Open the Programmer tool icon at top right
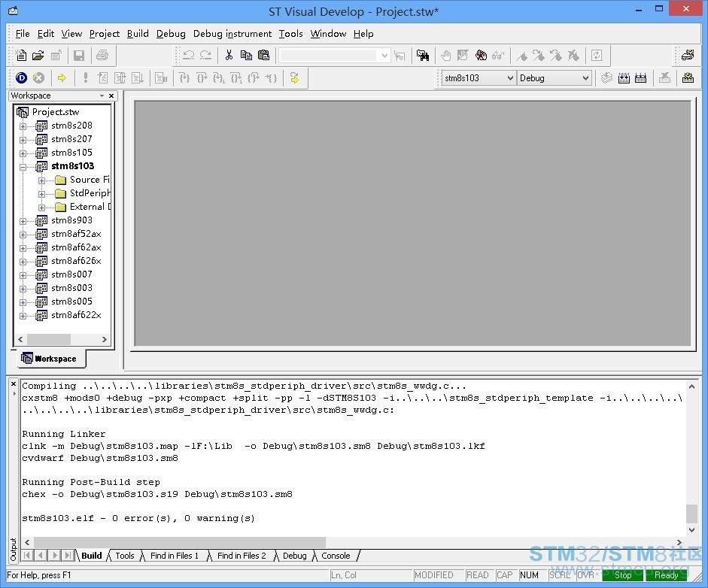 click(x=688, y=56)
